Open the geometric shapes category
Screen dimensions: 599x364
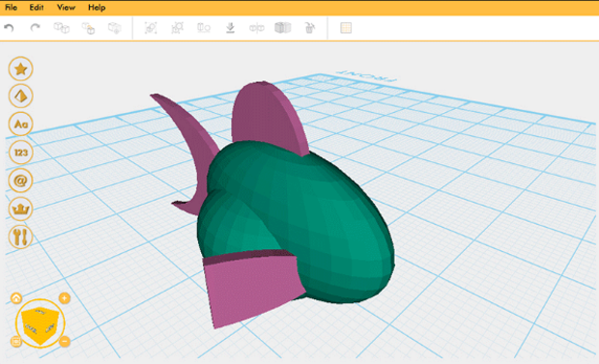pos(20,96)
